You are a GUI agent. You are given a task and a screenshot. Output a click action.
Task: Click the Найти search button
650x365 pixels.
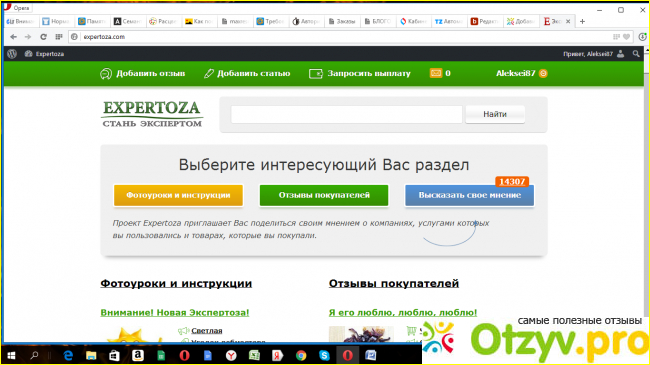495,114
